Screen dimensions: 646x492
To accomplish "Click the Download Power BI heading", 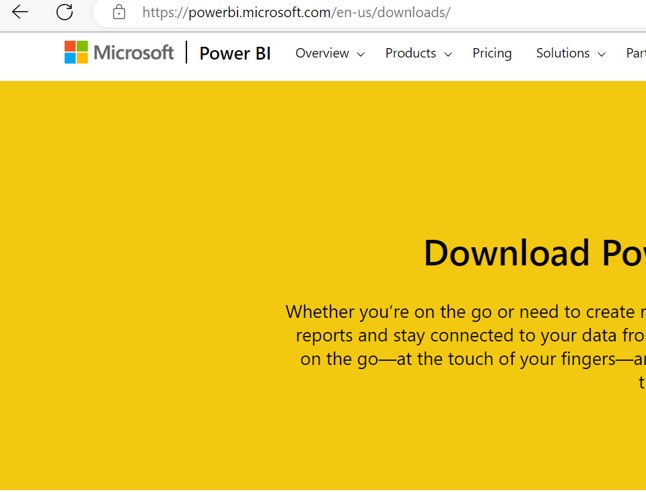I will pyautogui.click(x=533, y=253).
